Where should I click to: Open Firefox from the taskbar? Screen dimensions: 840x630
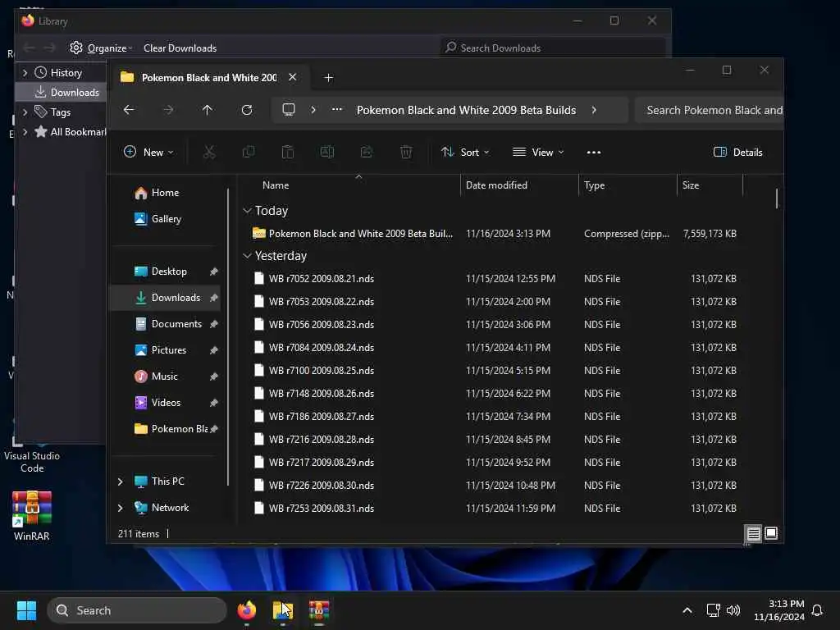click(246, 610)
